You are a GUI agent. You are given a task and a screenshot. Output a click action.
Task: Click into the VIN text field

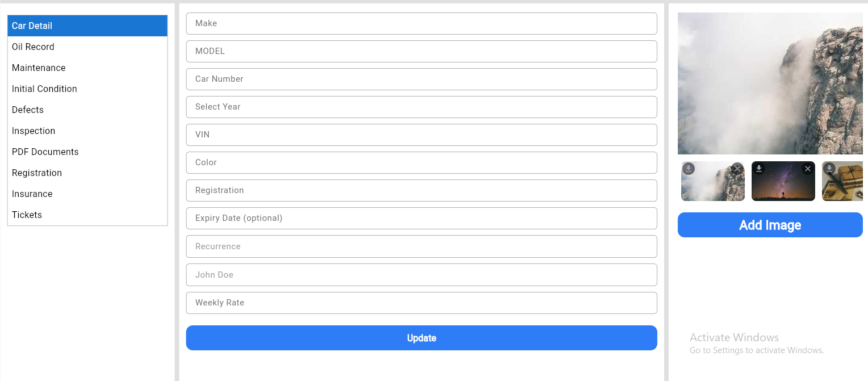pyautogui.click(x=421, y=135)
